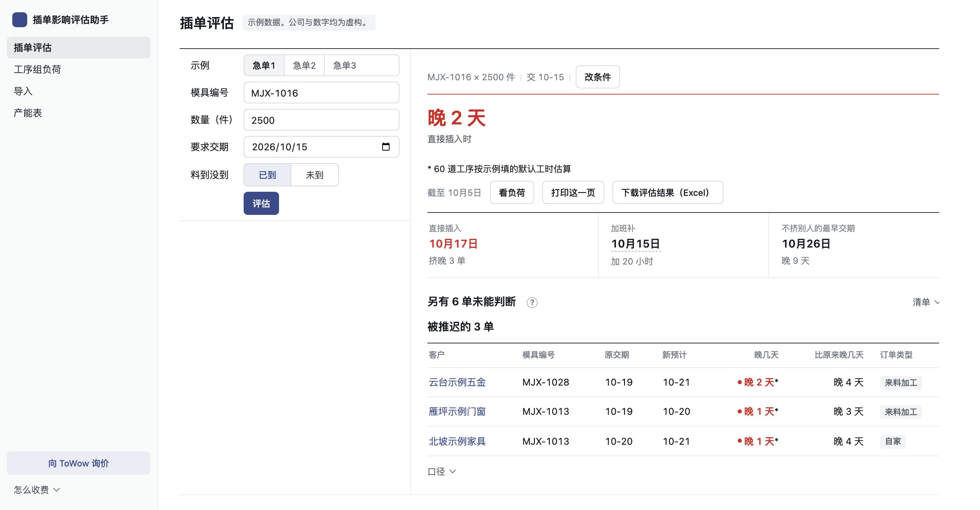Viewport: 980px width, 510px height.
Task: Choose example 急单1
Action: [x=264, y=65]
